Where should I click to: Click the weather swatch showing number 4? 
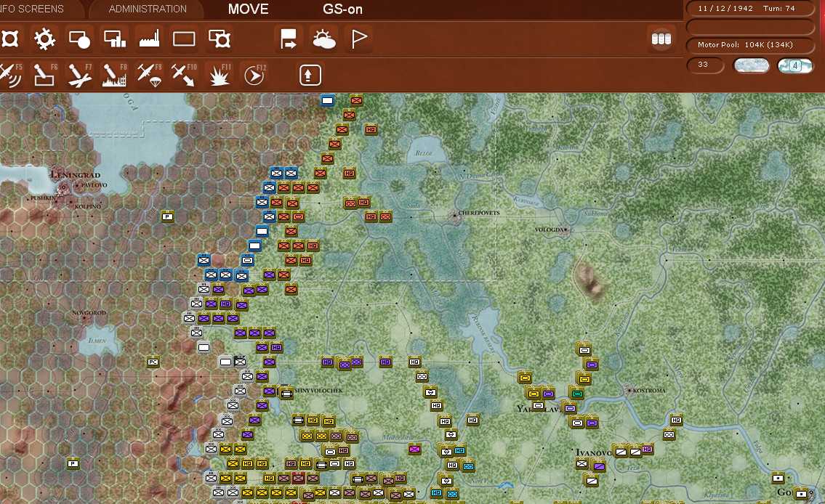point(795,65)
